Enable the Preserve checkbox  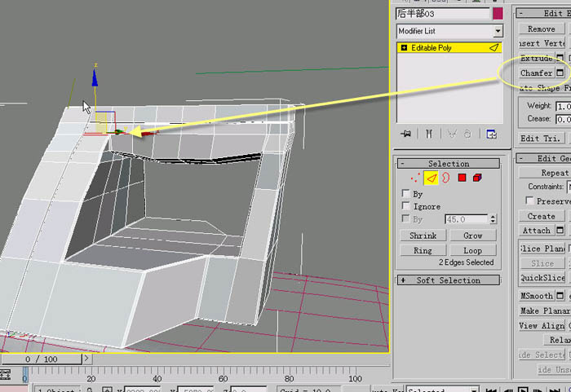[529, 200]
